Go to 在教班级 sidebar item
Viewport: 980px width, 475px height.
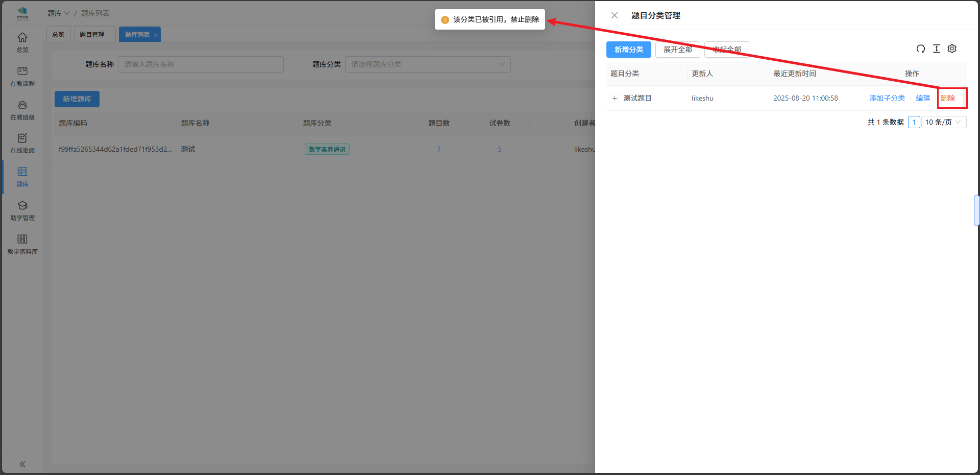tap(22, 110)
